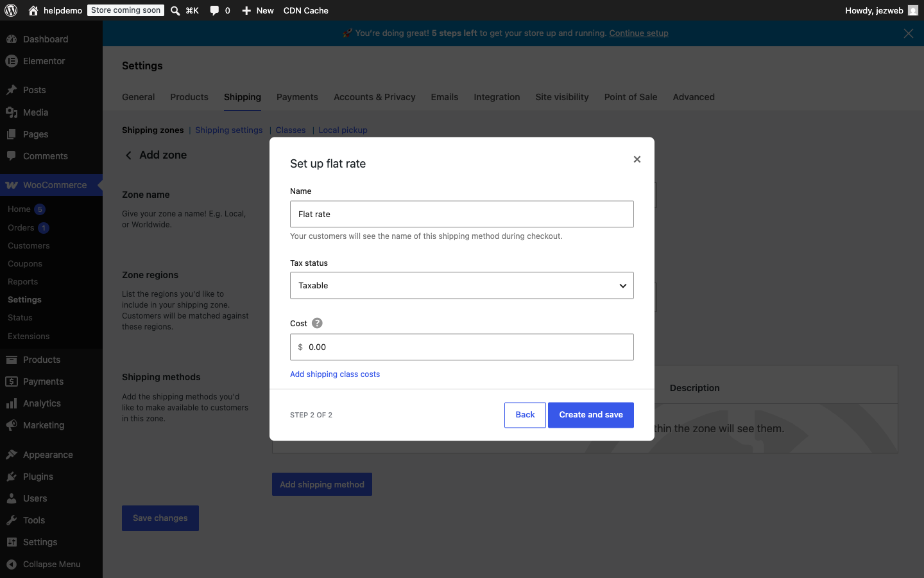
Task: Open the Coupons submenu item
Action: [25, 264]
